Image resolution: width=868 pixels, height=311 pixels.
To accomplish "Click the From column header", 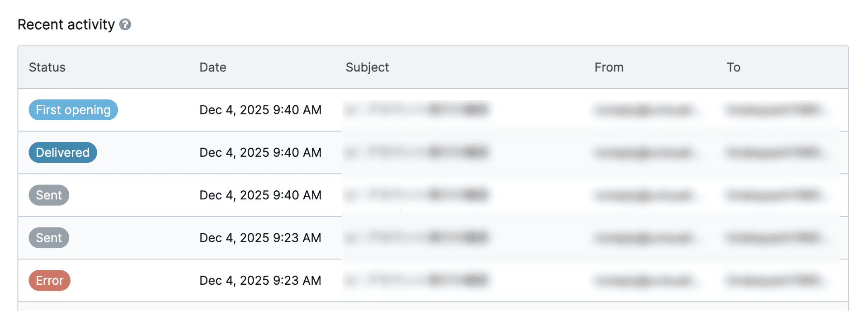I will point(609,67).
